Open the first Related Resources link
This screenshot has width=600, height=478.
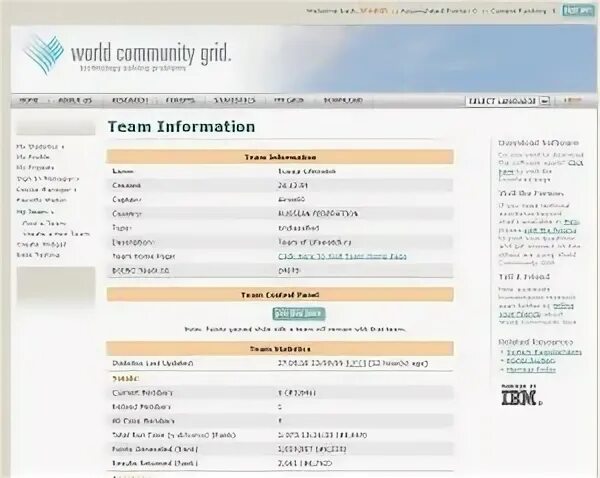(x=544, y=352)
